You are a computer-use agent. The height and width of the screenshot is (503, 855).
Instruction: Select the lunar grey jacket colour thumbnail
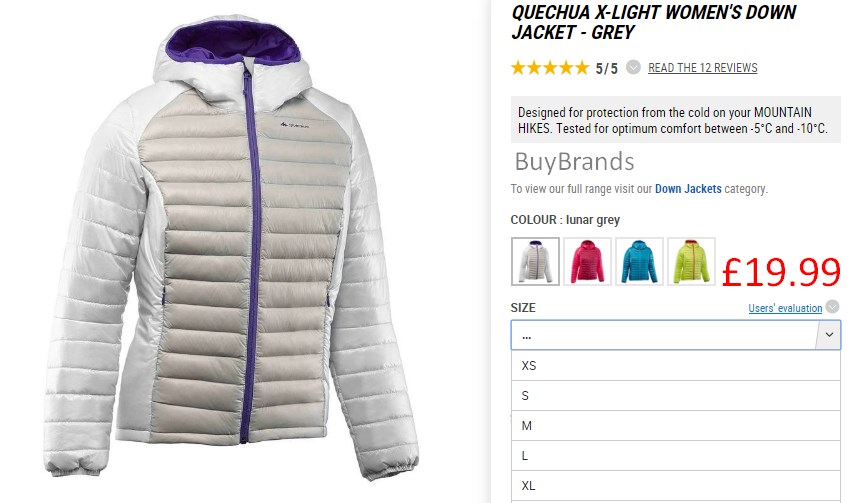(535, 261)
